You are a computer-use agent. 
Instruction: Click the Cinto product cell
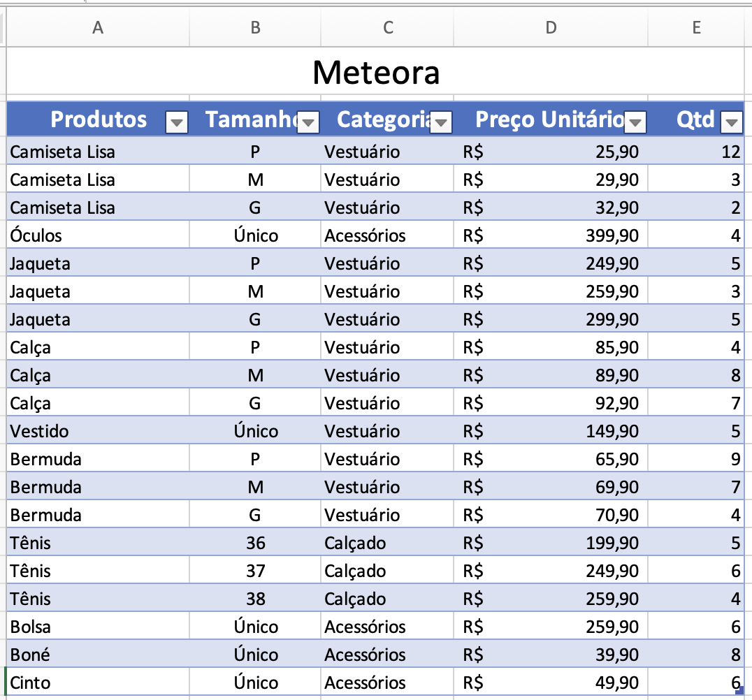tap(98, 683)
